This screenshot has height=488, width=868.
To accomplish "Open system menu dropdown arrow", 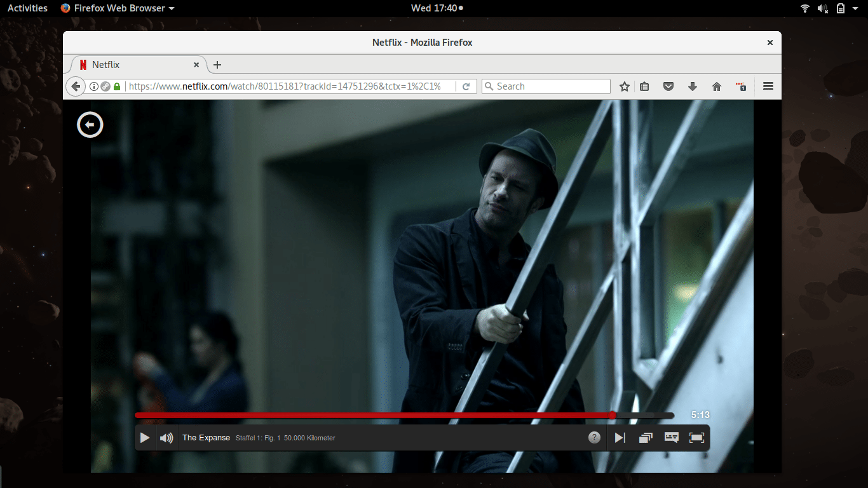I will tap(856, 8).
